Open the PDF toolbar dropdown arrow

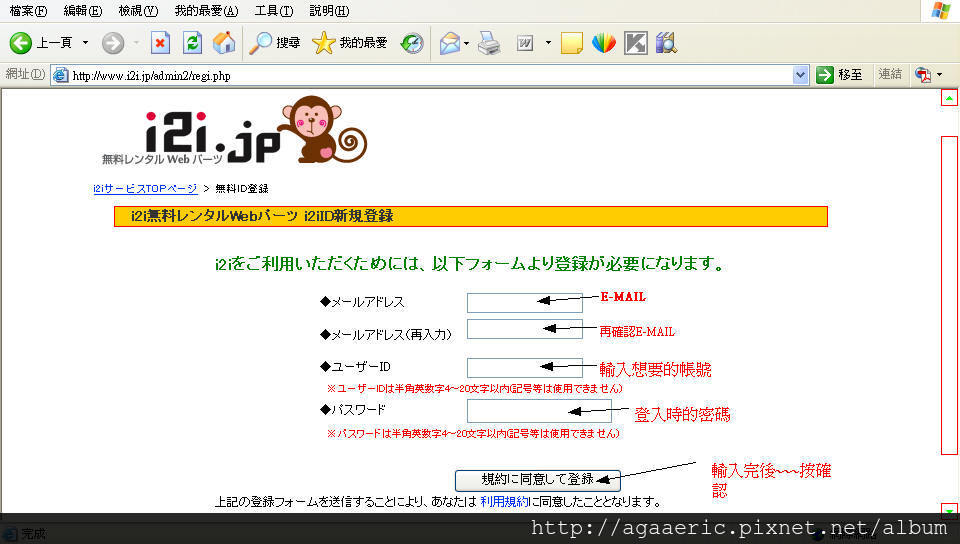coord(939,75)
